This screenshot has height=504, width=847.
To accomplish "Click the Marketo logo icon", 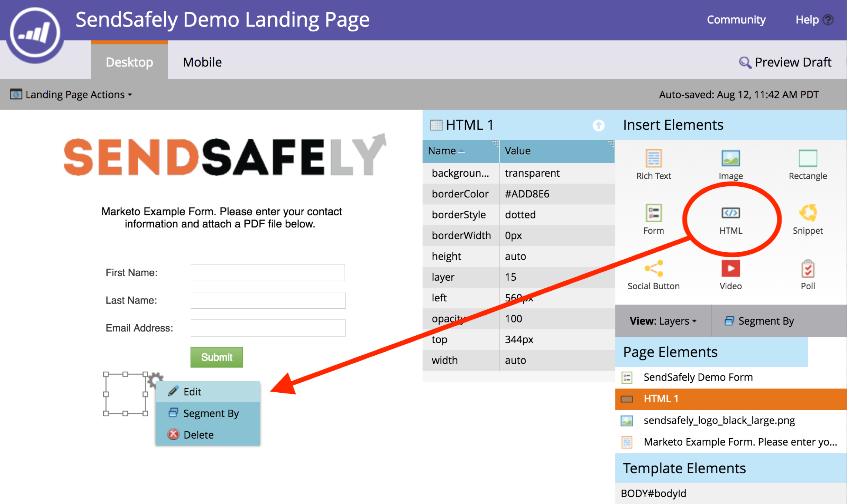I will 35,33.
